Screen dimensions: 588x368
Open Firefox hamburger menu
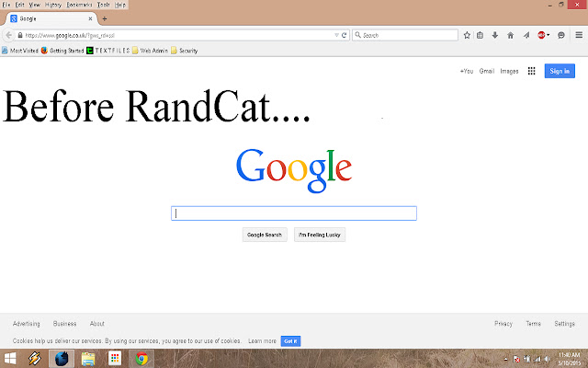(579, 35)
